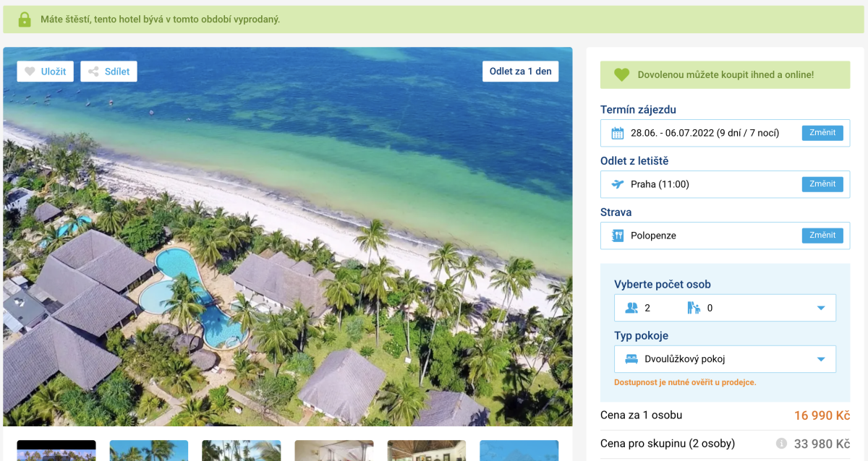Change the trip date with Změnit
The height and width of the screenshot is (461, 868).
click(822, 133)
